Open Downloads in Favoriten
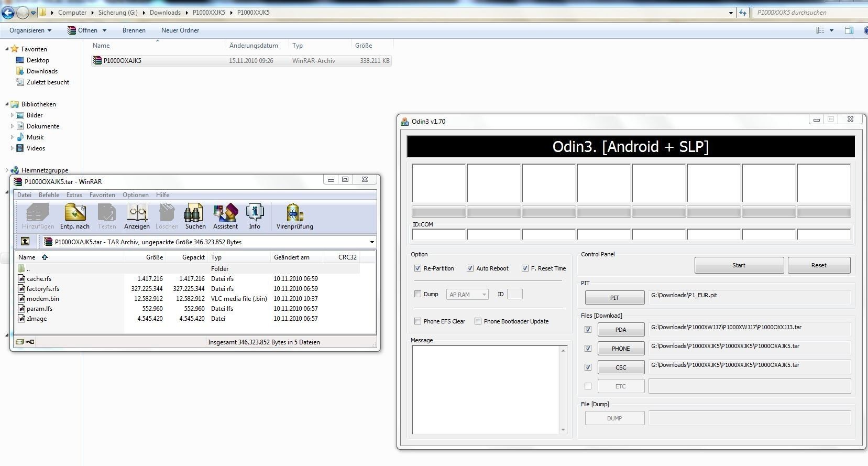 [42, 71]
